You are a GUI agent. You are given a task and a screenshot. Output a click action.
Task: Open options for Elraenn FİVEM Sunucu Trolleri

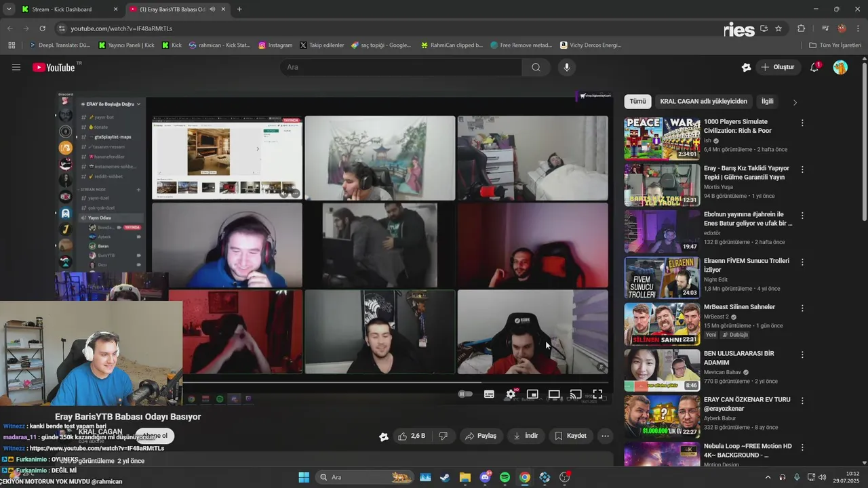click(x=802, y=262)
